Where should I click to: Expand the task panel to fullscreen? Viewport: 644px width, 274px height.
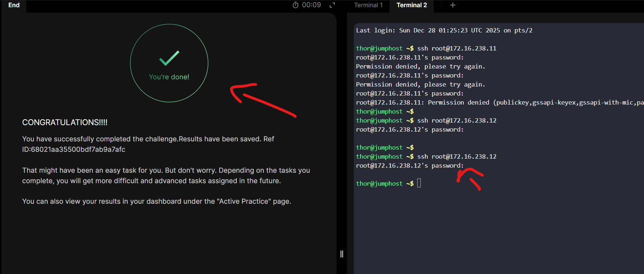coord(332,5)
